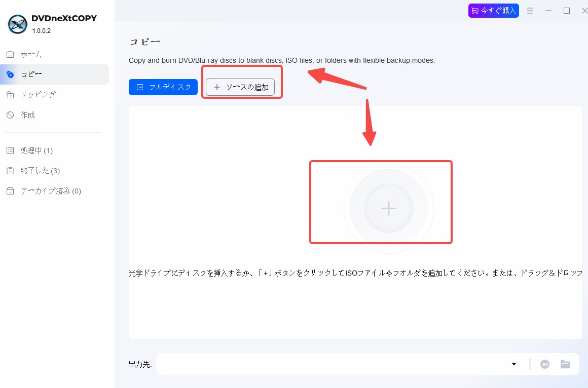Open the hamburger menu at top right
The height and width of the screenshot is (388, 588).
tap(530, 11)
